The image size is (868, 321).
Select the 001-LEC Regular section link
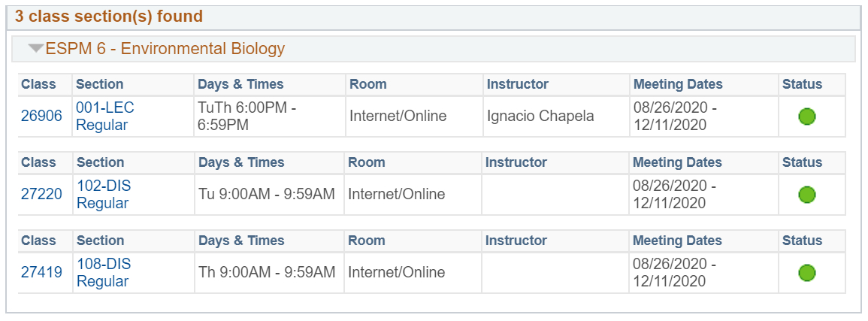coord(104,117)
